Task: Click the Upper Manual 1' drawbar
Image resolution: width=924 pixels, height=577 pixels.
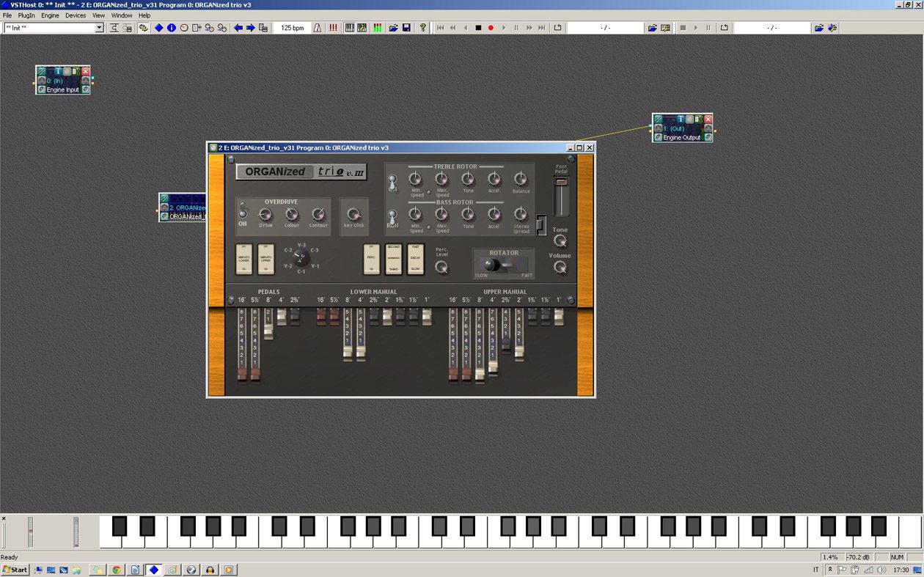Action: pyautogui.click(x=559, y=316)
